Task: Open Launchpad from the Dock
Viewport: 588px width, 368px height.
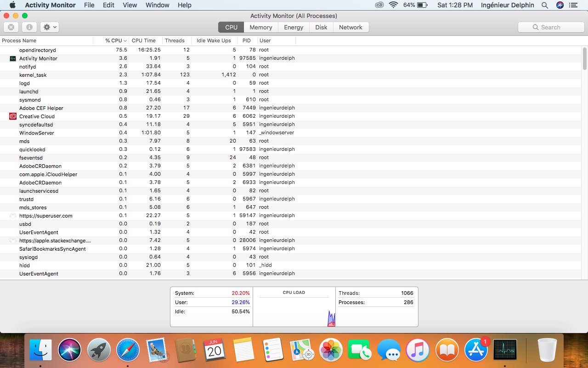Action: pyautogui.click(x=99, y=351)
